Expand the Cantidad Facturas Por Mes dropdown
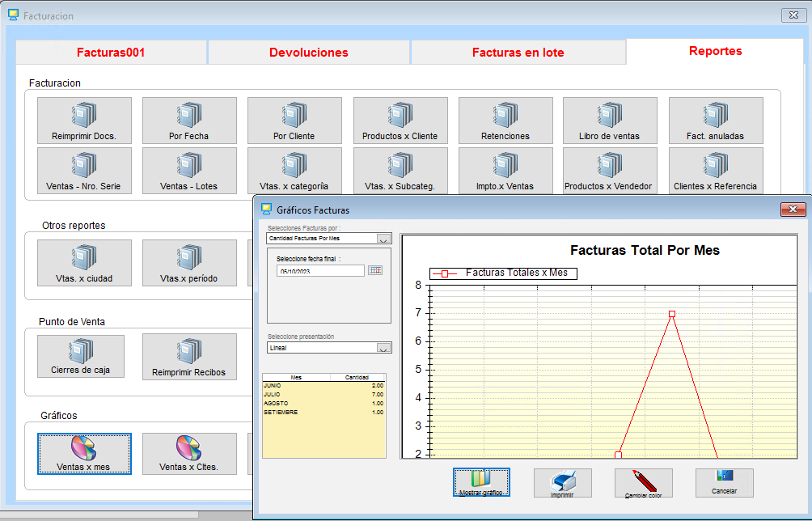Viewport: 812px width, 521px height. tap(384, 239)
